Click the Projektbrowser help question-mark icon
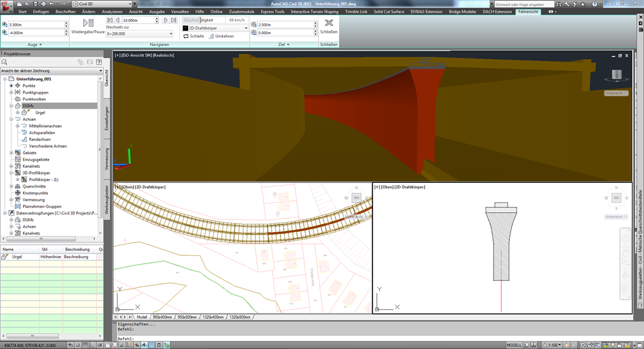 point(99,62)
